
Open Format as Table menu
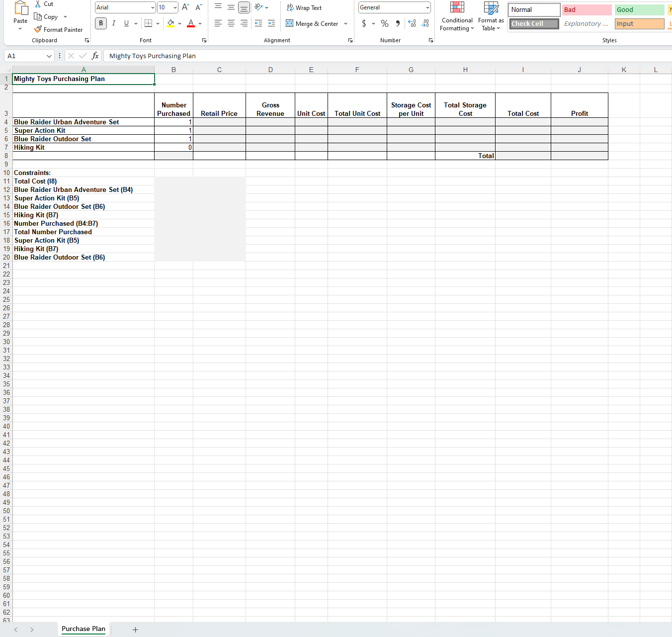491,16
